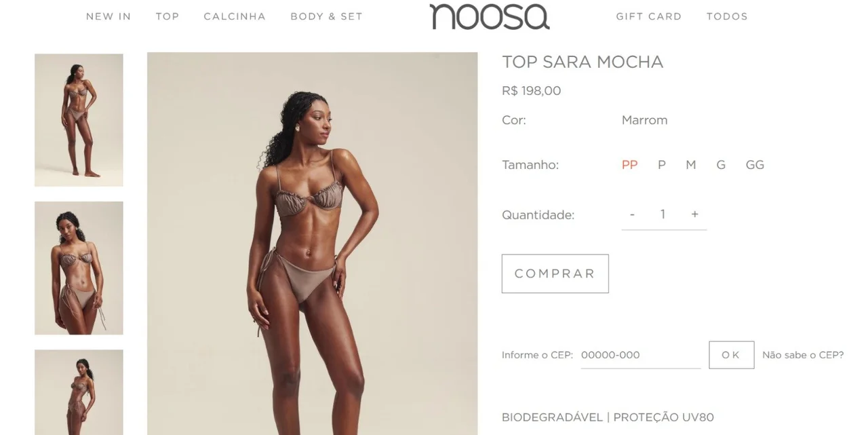View the second product thumbnail
Screen dimensions: 868x435
point(79,268)
